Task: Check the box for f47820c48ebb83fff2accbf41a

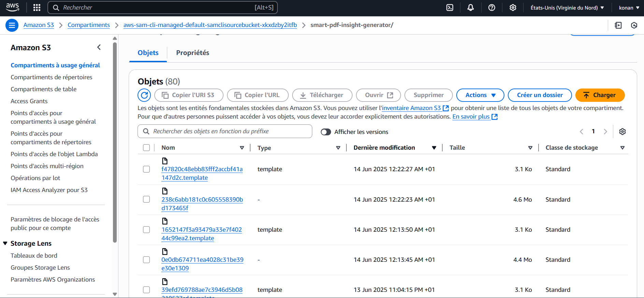Action: pyautogui.click(x=146, y=169)
